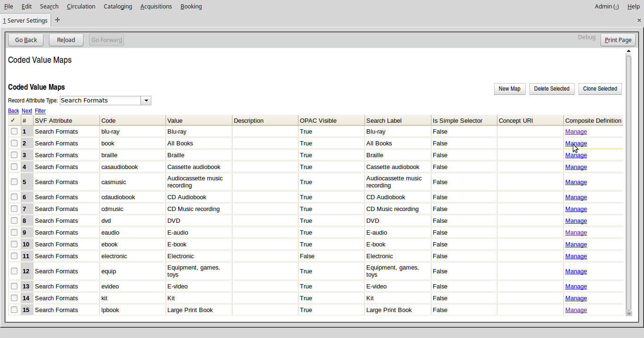This screenshot has height=338, width=644.
Task: Tick checkbox for row 5 casmusic
Action: click(x=14, y=182)
